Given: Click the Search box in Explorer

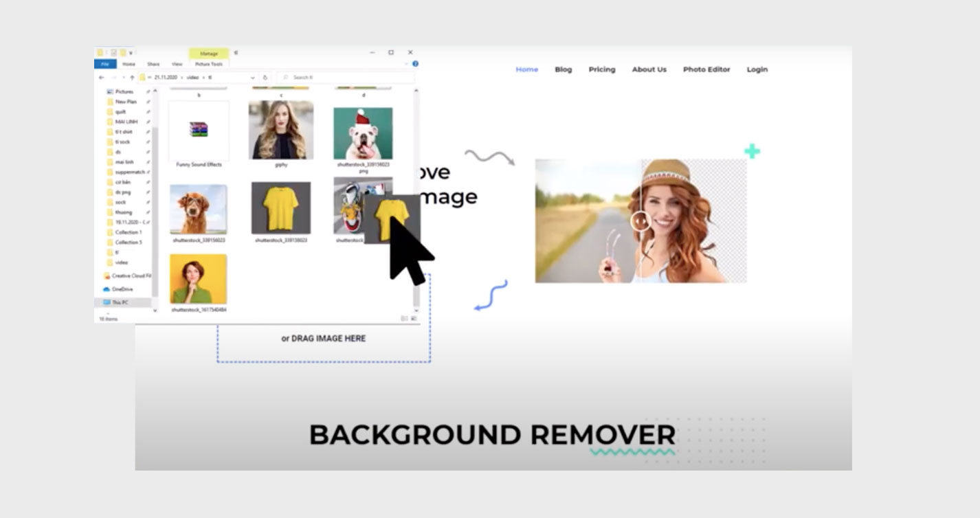Looking at the screenshot, I should 346,78.
